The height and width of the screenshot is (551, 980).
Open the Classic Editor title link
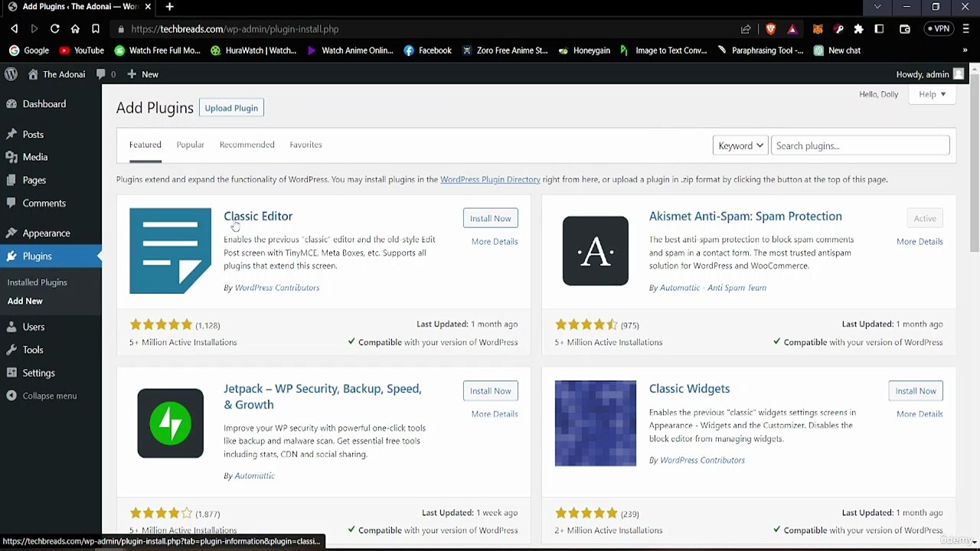[x=258, y=216]
